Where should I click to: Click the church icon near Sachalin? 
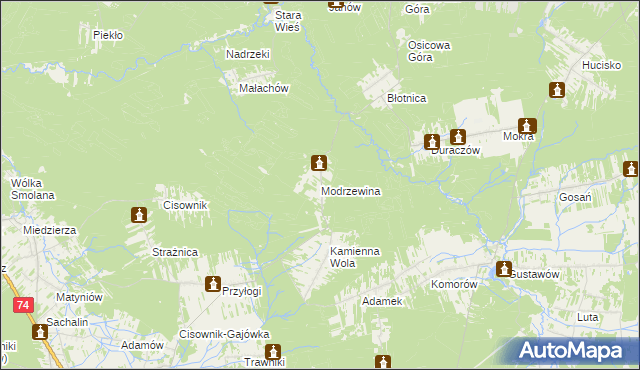(x=40, y=332)
